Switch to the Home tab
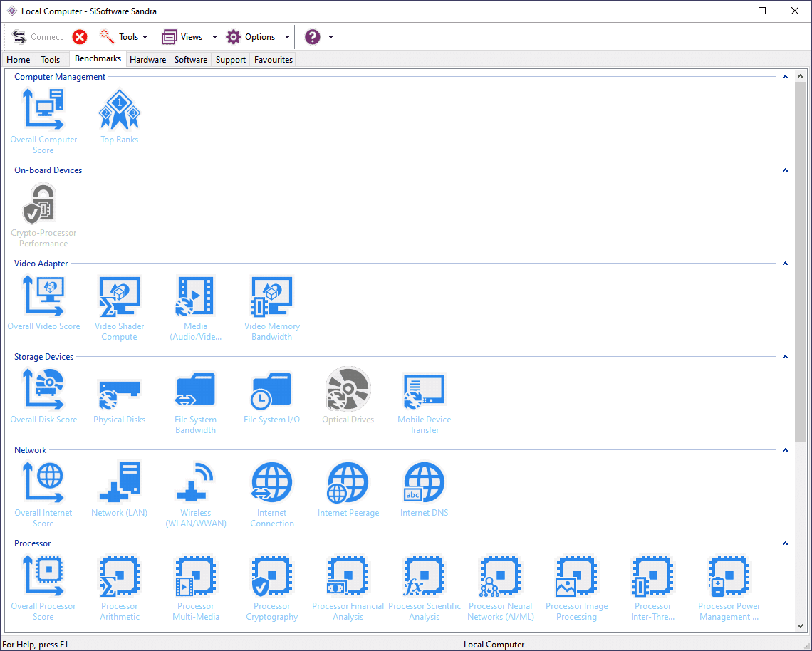The height and width of the screenshot is (651, 812). click(18, 60)
